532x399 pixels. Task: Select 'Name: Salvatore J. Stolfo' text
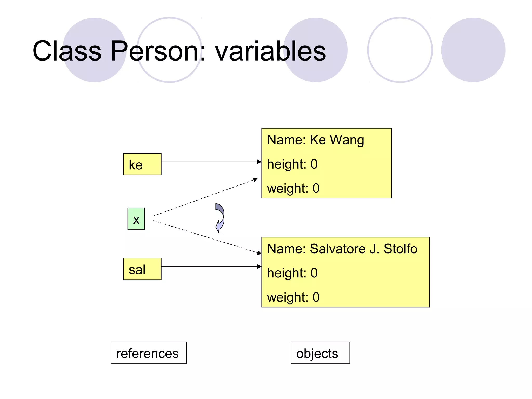click(342, 249)
